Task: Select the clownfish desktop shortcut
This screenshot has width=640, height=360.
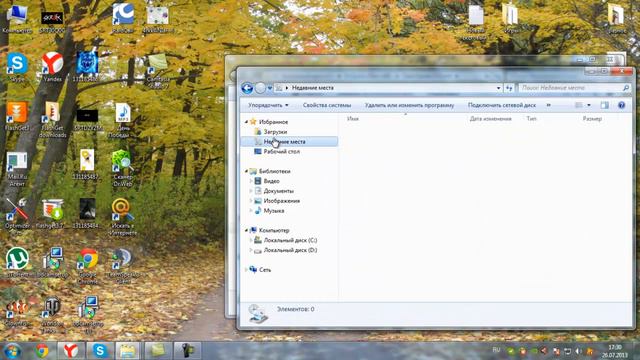Action: click(17, 312)
